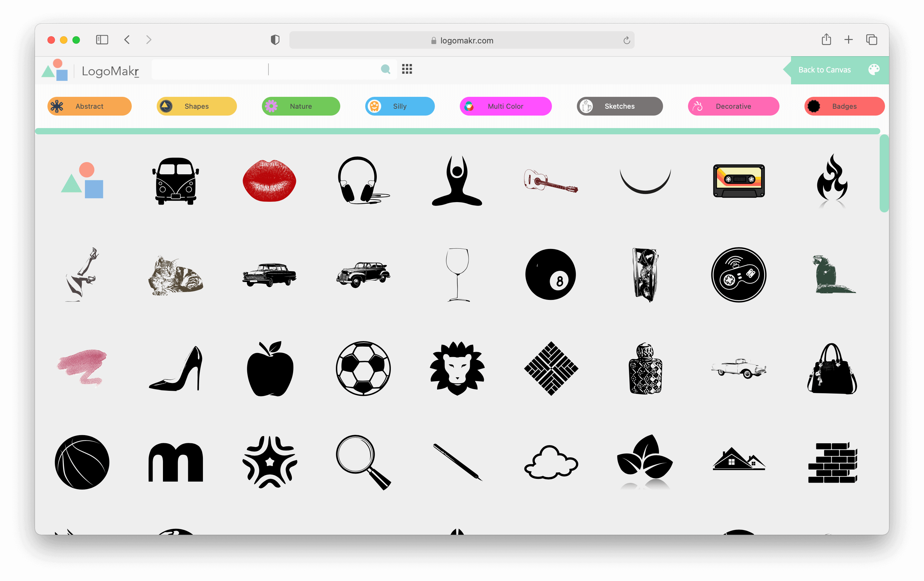Viewport: 924px width, 581px height.
Task: Click the Silly icons filter button
Action: [x=401, y=106]
